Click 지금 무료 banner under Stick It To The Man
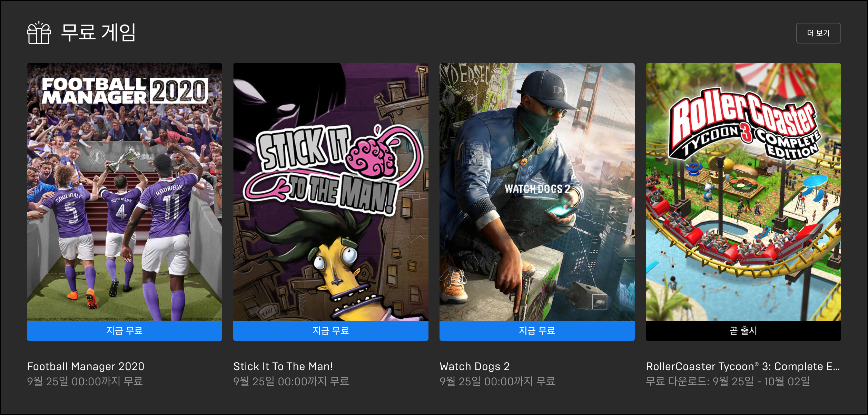 pos(331,331)
